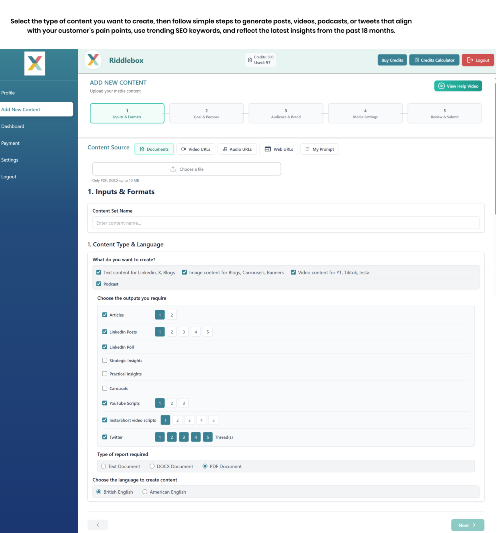Click the camera icon on Video URLs tab
The image size is (500, 533).
pyautogui.click(x=184, y=149)
